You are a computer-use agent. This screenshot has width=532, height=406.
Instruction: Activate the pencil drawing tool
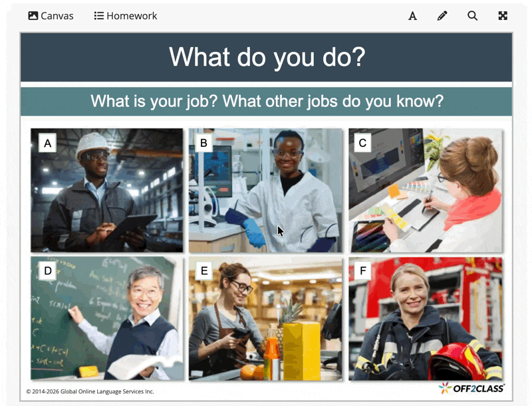tap(442, 16)
